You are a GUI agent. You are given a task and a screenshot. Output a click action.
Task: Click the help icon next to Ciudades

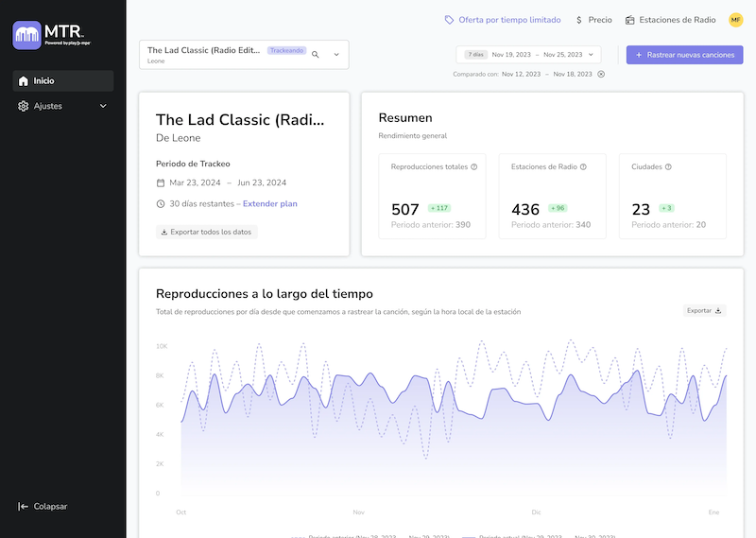[x=668, y=167]
